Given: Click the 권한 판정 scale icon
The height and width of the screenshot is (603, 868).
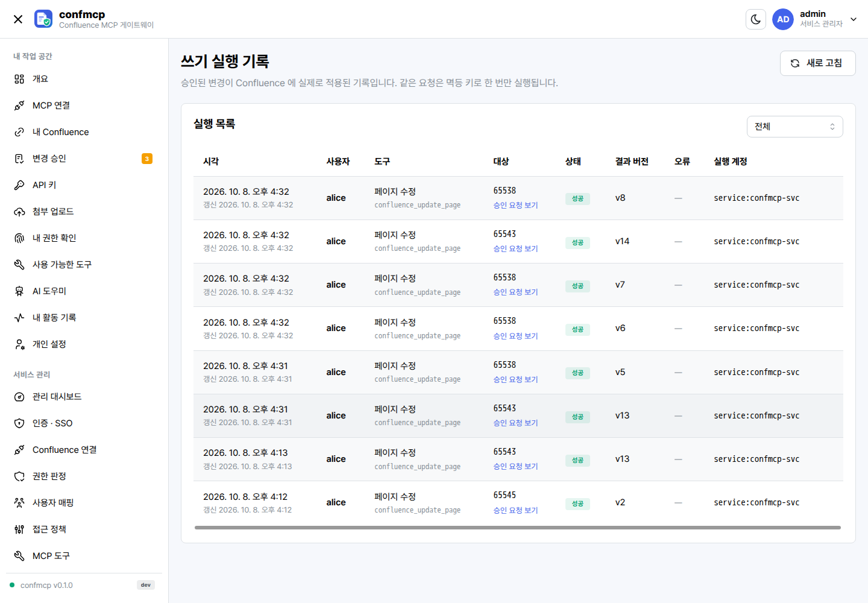Looking at the screenshot, I should point(19,476).
